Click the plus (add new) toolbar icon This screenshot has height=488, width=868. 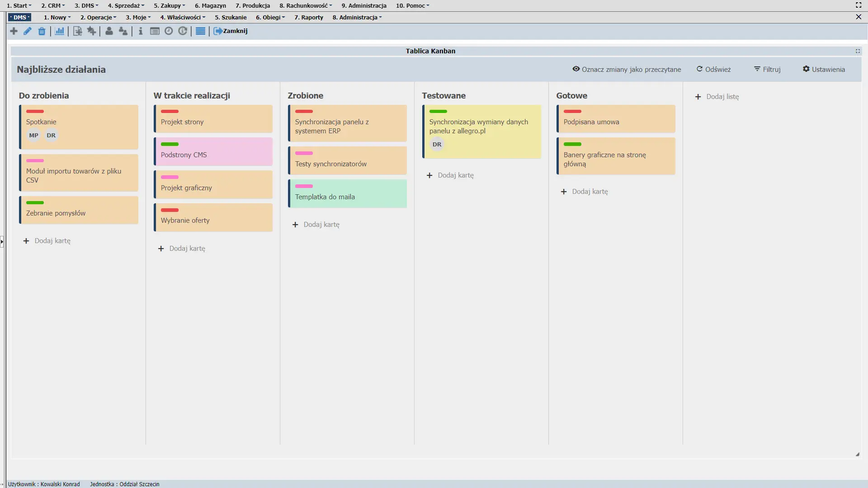point(14,31)
